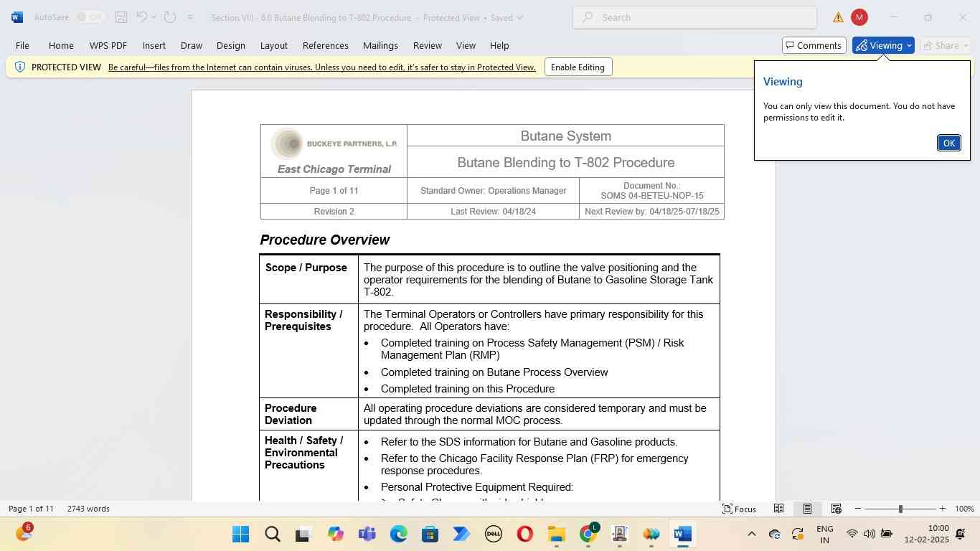The image size is (980, 551).
Task: Show hidden system tray icons chevron
Action: click(751, 534)
